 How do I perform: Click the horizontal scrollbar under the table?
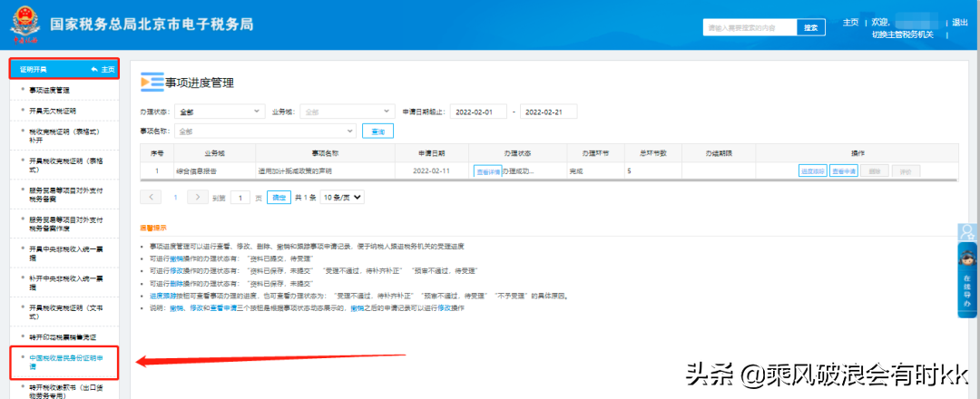[550, 180]
